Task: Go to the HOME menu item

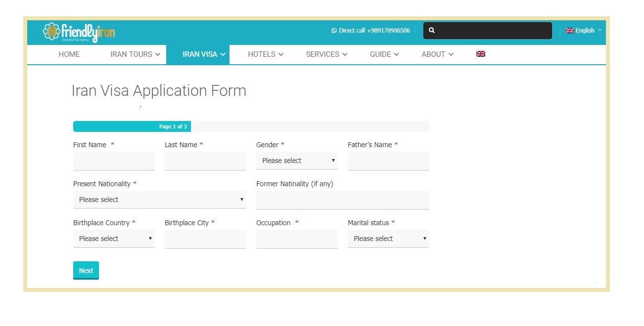Action: pos(69,54)
